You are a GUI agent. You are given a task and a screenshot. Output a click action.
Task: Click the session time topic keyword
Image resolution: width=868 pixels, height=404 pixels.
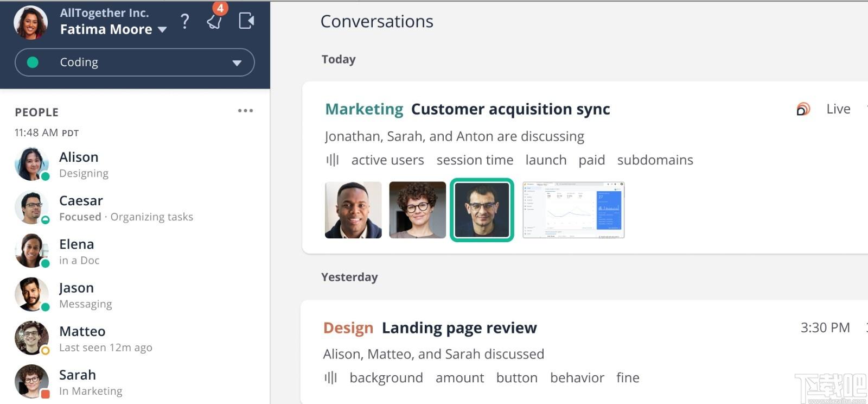point(475,160)
